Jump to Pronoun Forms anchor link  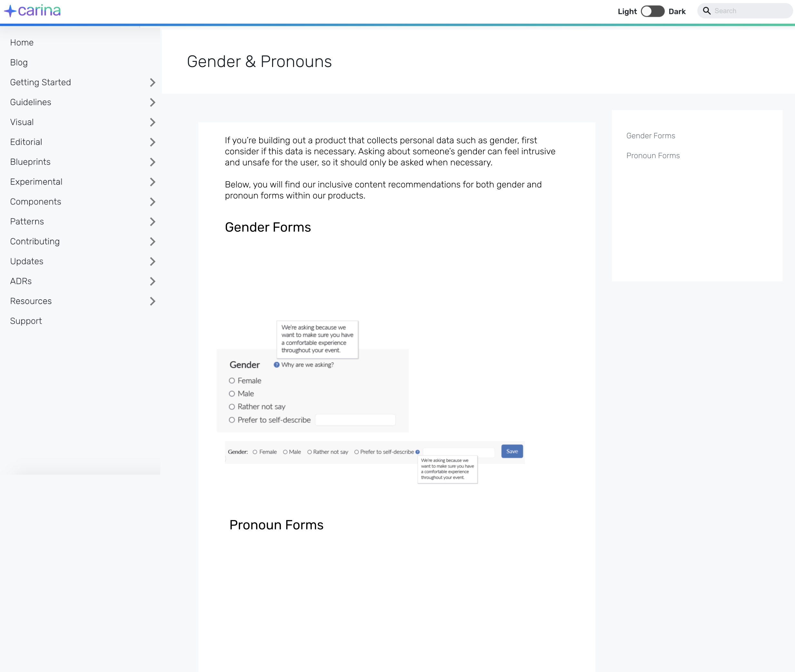[653, 155]
